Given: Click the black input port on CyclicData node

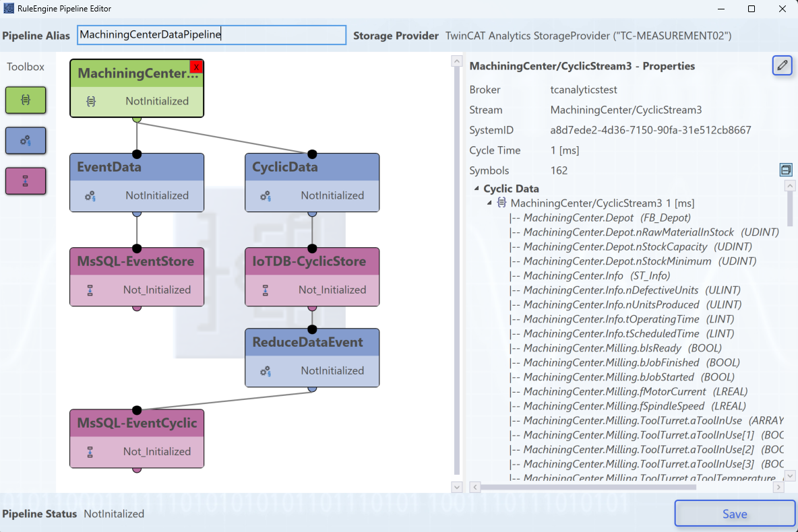Looking at the screenshot, I should pyautogui.click(x=313, y=154).
